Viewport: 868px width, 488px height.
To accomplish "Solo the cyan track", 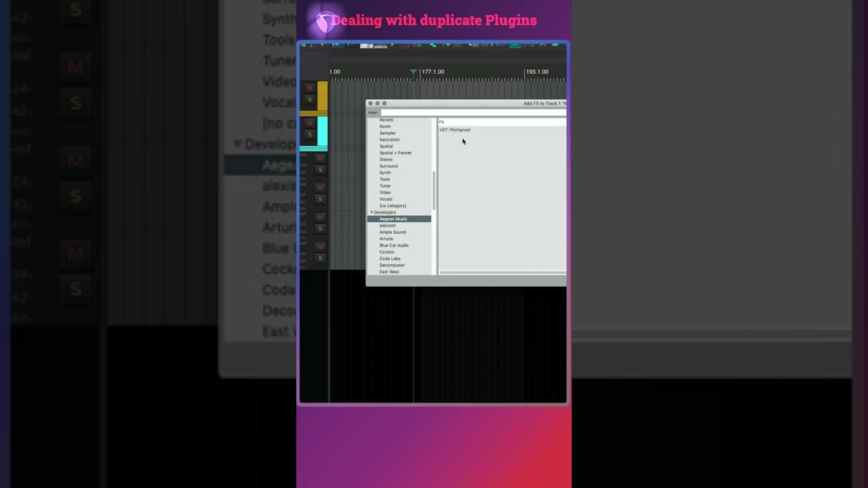I will coord(310,134).
